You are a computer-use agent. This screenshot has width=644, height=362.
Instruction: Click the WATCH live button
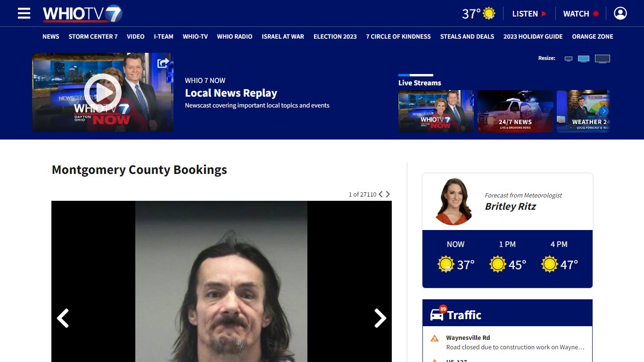[581, 14]
